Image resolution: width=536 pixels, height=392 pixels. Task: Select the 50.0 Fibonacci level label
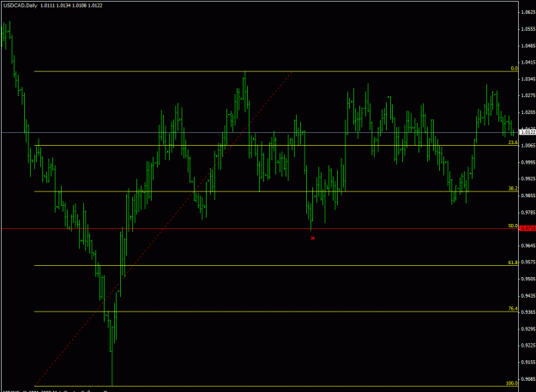click(x=513, y=226)
